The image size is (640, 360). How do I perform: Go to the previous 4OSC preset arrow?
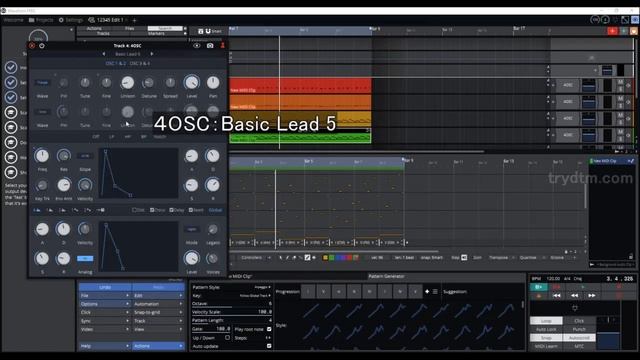[104, 54]
